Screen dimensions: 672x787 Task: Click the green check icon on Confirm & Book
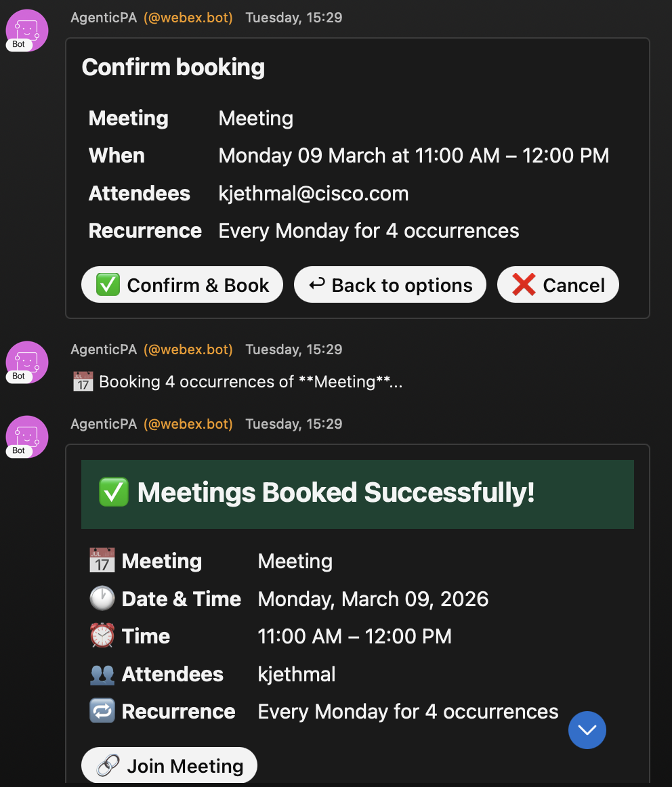(x=107, y=284)
